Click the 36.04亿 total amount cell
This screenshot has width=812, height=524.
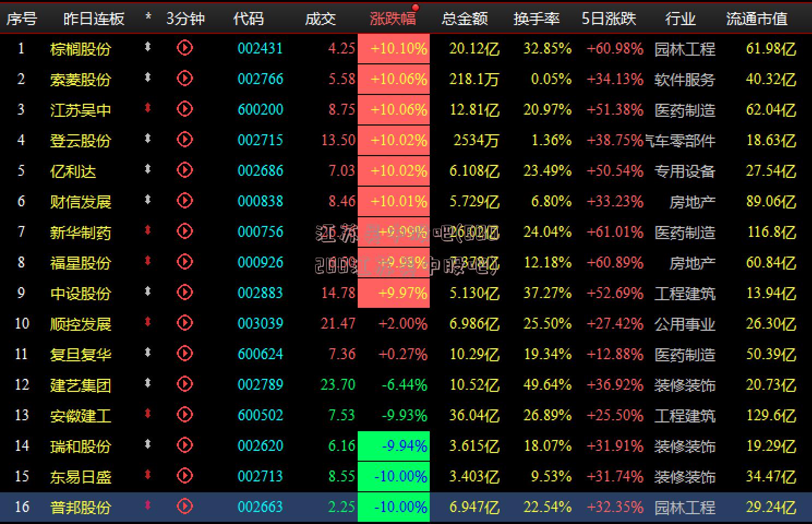(474, 415)
